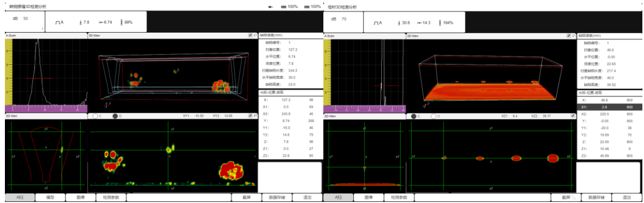Click empty text field beside 检测参数 in 碳钢焊缝 window
The image size is (644, 203).
pyautogui.click(x=178, y=197)
